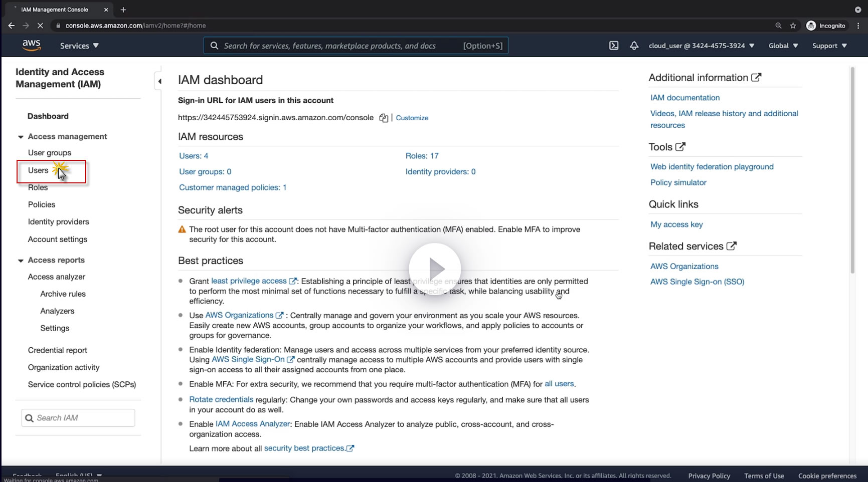The image size is (868, 482).
Task: Open the Roles: 17 resource link
Action: point(422,156)
